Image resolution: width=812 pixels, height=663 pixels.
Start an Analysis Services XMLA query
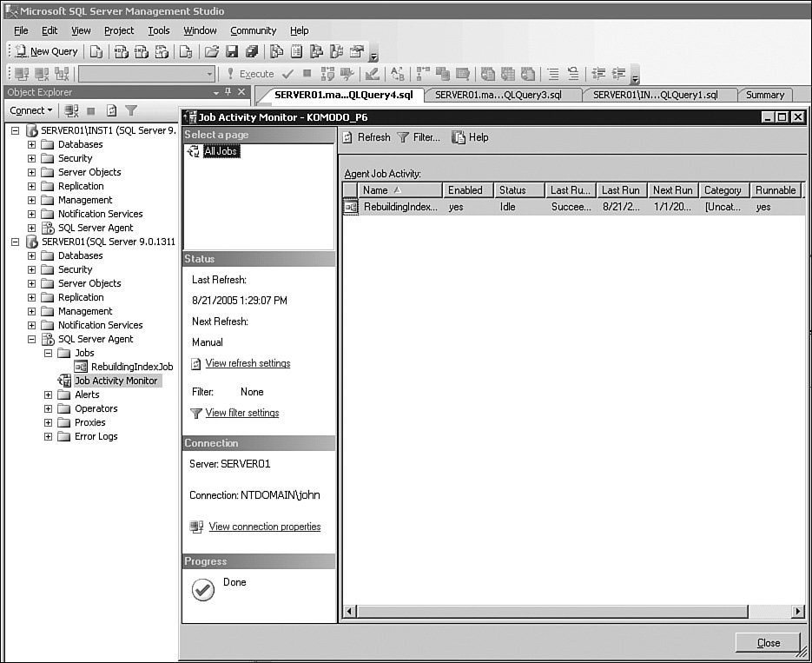pyautogui.click(x=162, y=51)
